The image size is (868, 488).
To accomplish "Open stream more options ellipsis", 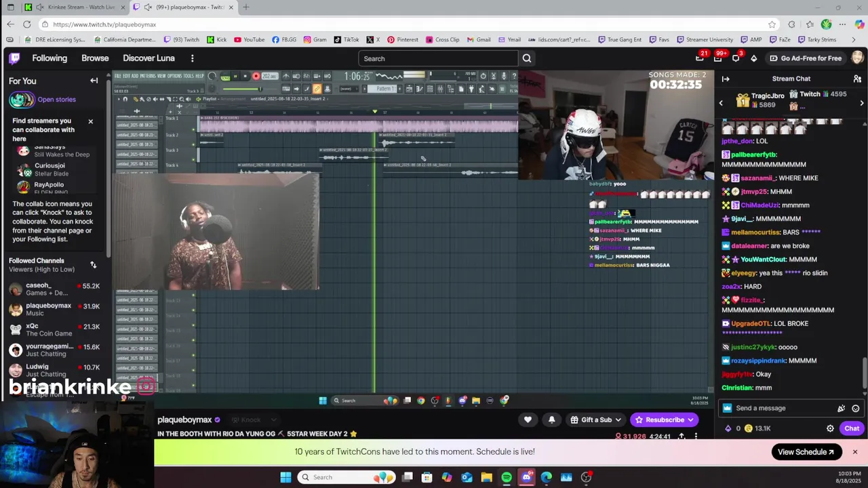I will [x=696, y=436].
